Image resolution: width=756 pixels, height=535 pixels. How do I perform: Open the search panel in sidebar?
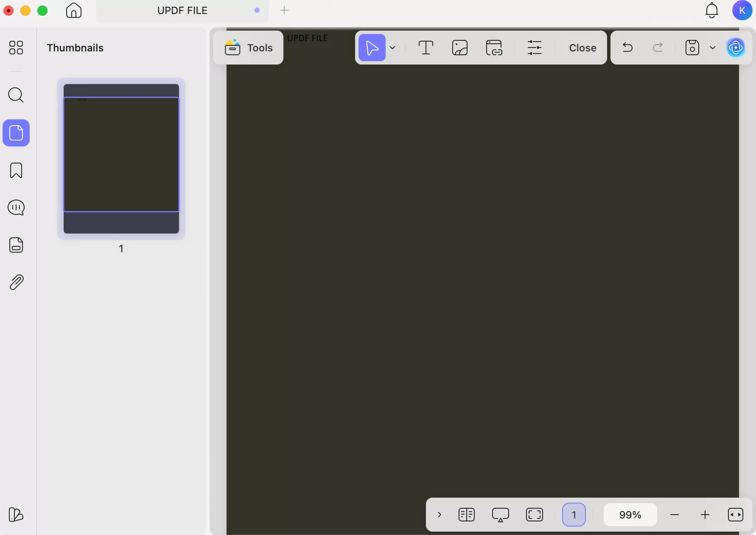(x=16, y=95)
